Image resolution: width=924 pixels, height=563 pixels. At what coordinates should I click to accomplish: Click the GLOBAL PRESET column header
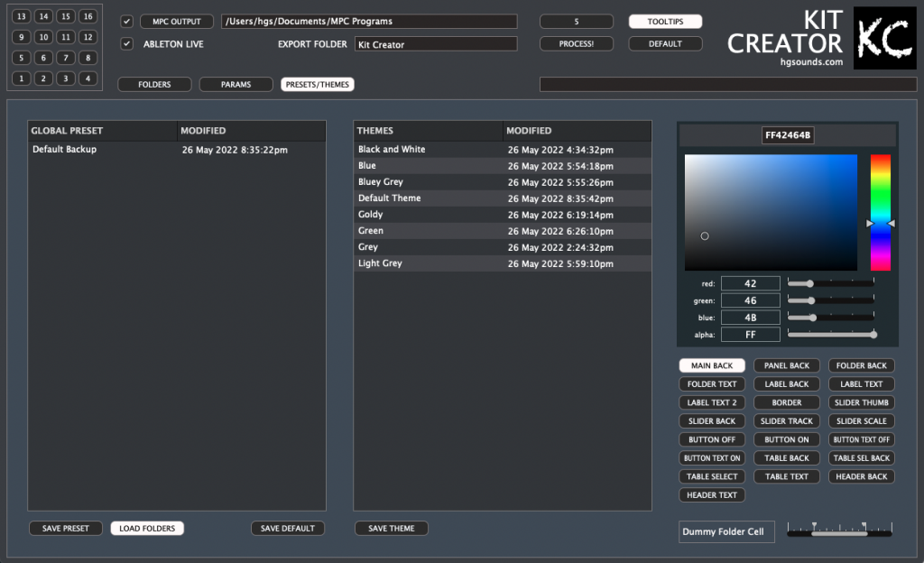(103, 131)
